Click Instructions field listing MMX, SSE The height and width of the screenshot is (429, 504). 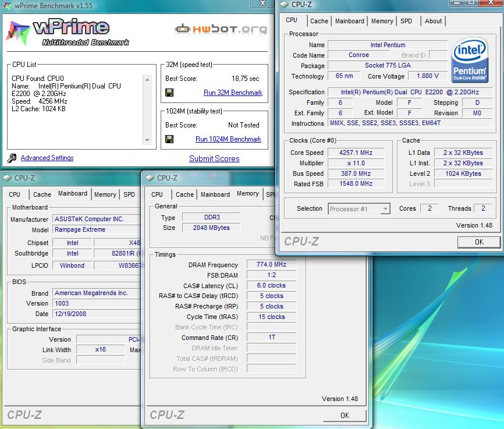coord(410,123)
